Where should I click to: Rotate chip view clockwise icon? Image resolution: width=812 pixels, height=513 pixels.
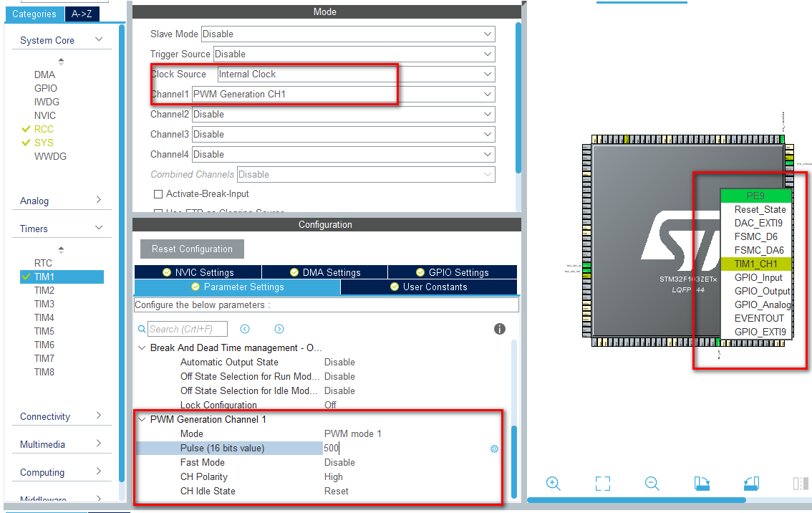702,484
